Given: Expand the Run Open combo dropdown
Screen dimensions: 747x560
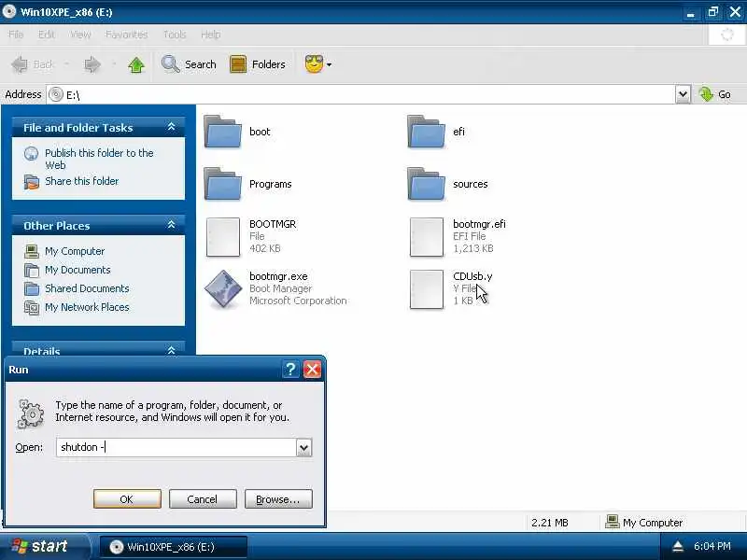Looking at the screenshot, I should 304,448.
